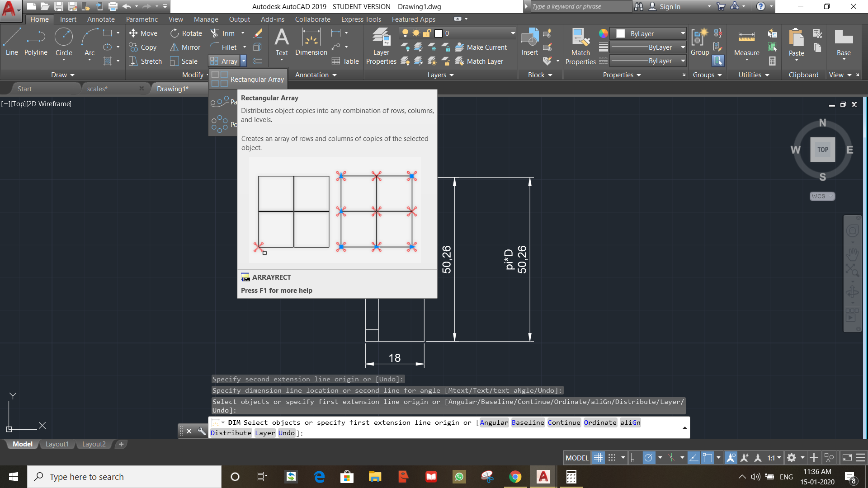Expand the Array dropdown arrow
The height and width of the screenshot is (488, 868).
[244, 61]
